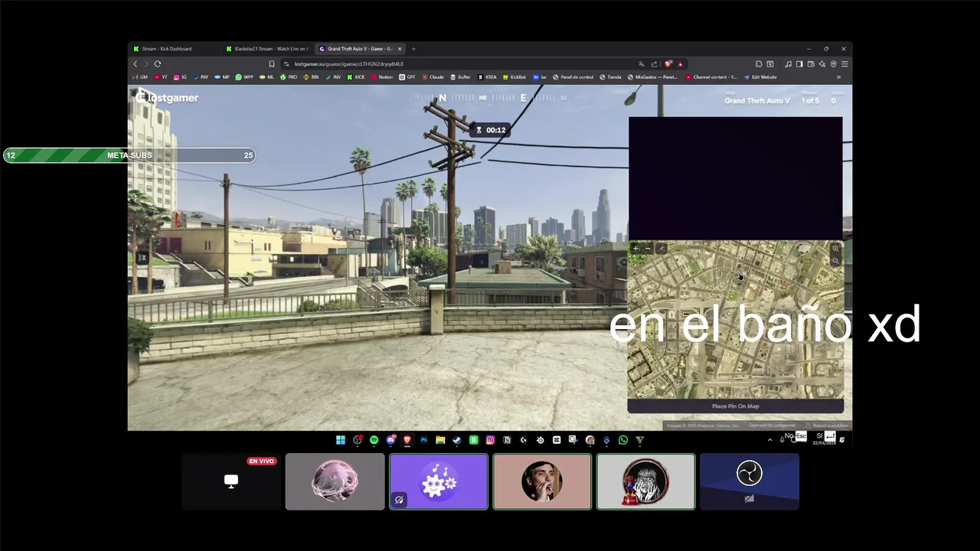This screenshot has width=980, height=551.
Task: Open WhatsApp from the taskbar
Action: pos(623,440)
